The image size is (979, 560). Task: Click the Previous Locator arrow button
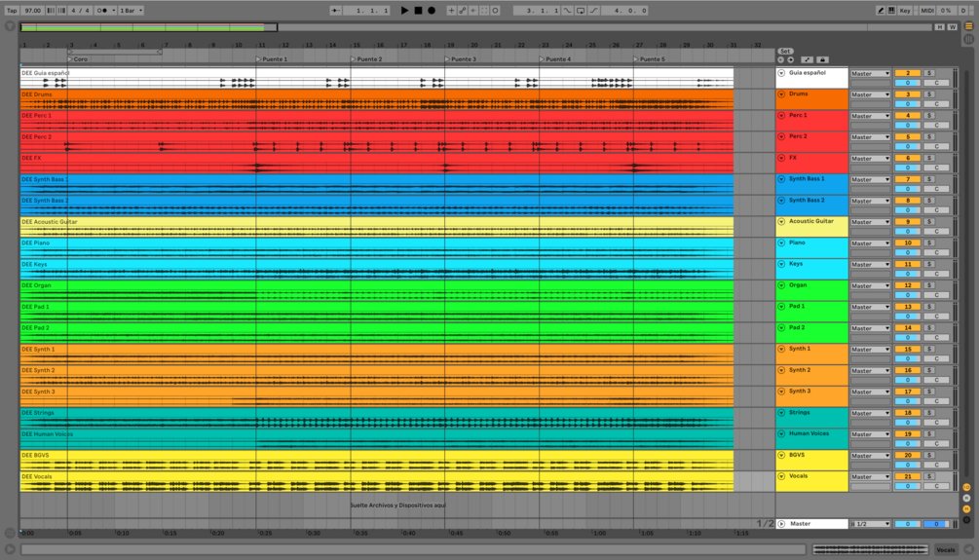coord(779,59)
